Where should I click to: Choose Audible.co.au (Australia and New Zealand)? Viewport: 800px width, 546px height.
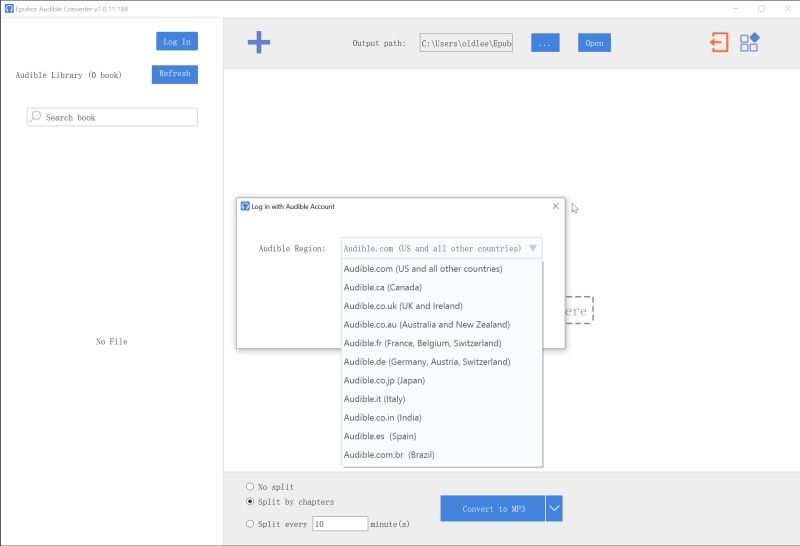[442, 325]
